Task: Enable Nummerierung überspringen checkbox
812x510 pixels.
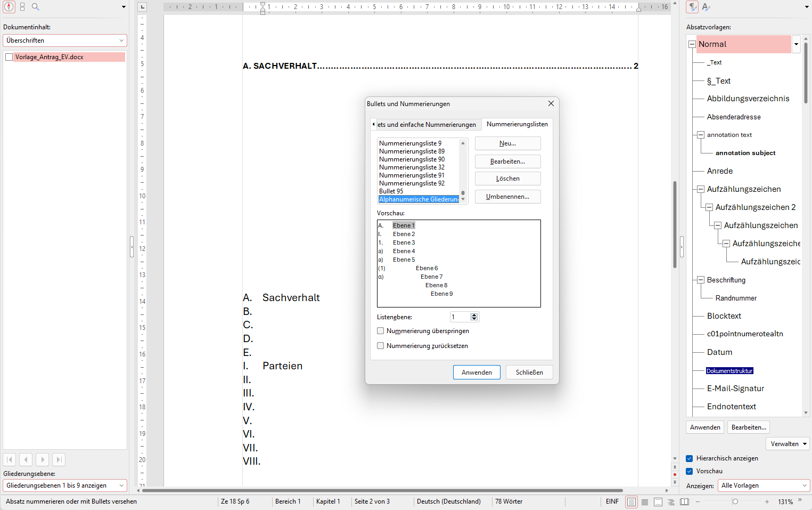Action: (380, 330)
